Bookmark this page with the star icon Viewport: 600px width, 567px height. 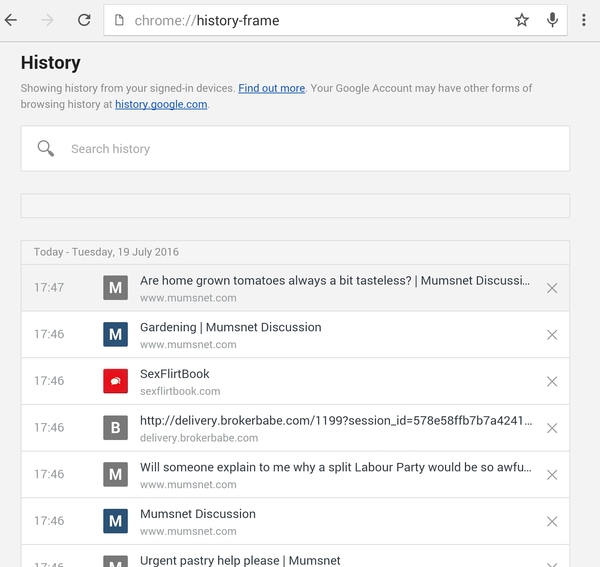(522, 20)
